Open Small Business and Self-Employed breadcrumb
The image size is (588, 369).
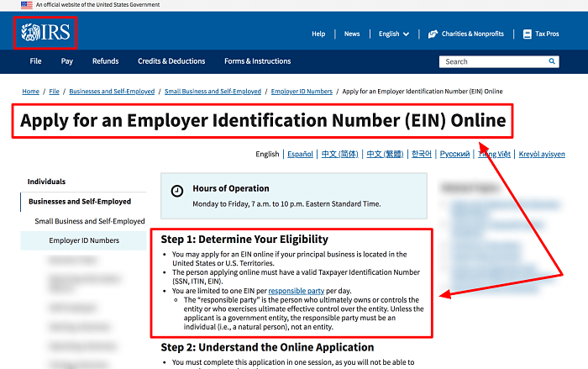point(213,92)
